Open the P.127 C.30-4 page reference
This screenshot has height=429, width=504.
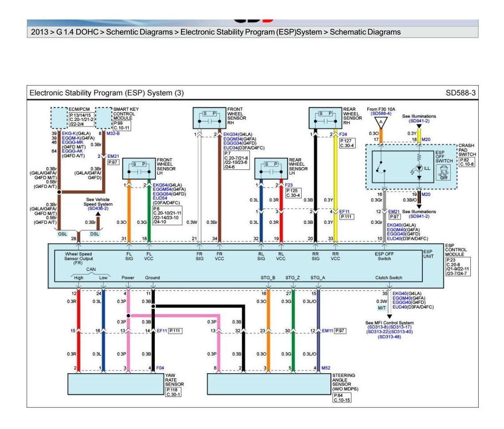point(347,143)
